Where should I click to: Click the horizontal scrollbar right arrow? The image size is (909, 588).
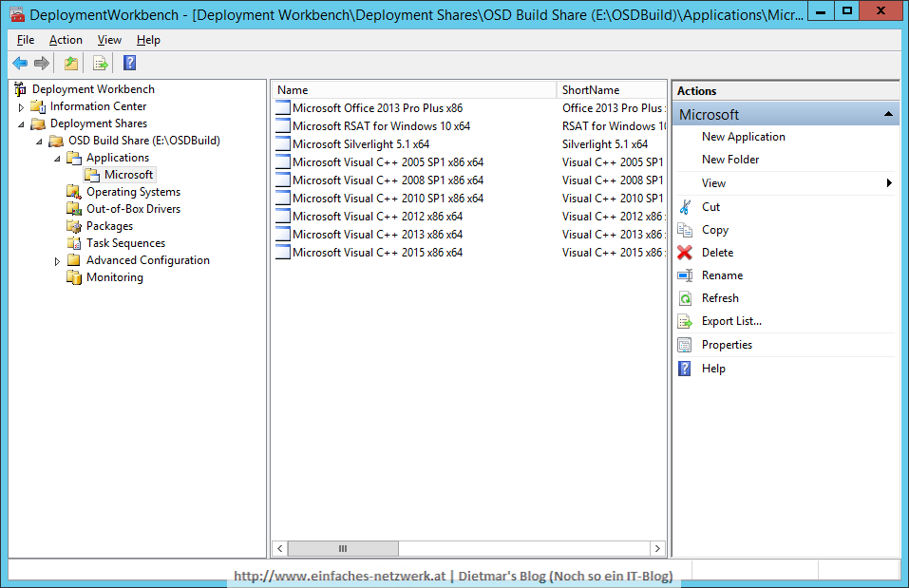pos(657,548)
